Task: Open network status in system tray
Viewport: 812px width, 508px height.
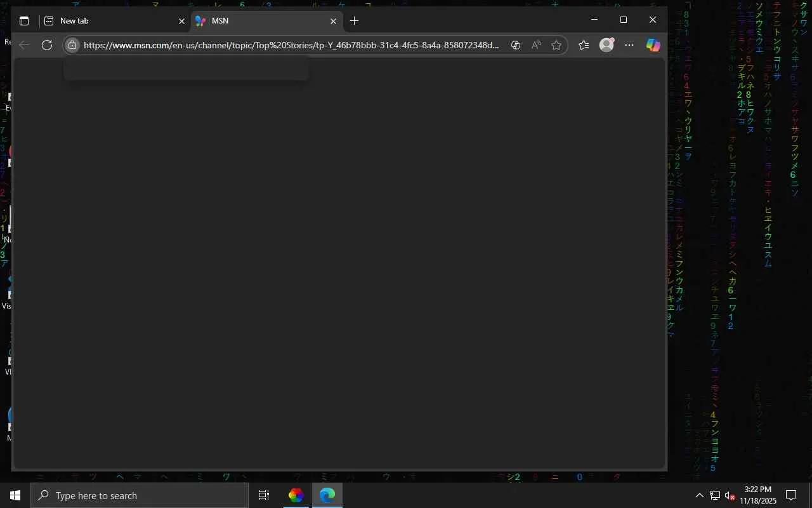Action: (x=715, y=495)
